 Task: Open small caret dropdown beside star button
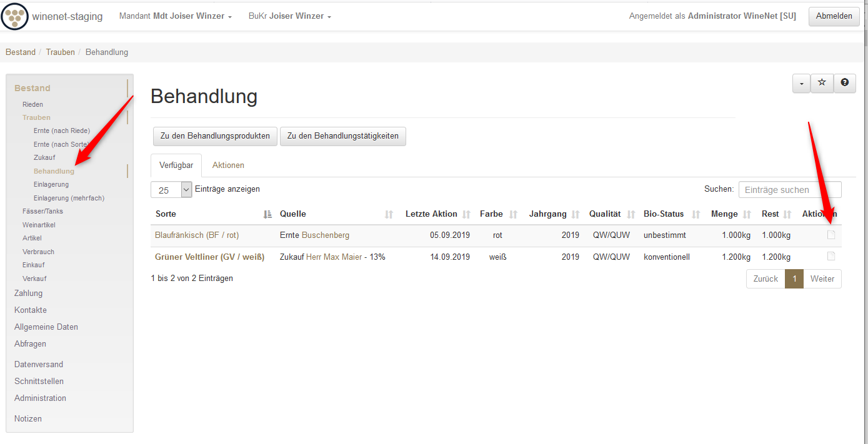point(801,83)
